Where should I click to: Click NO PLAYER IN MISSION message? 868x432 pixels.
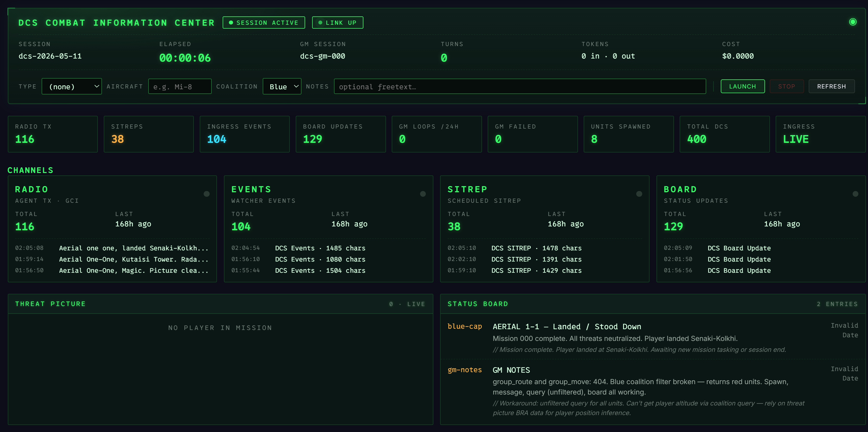coord(220,328)
